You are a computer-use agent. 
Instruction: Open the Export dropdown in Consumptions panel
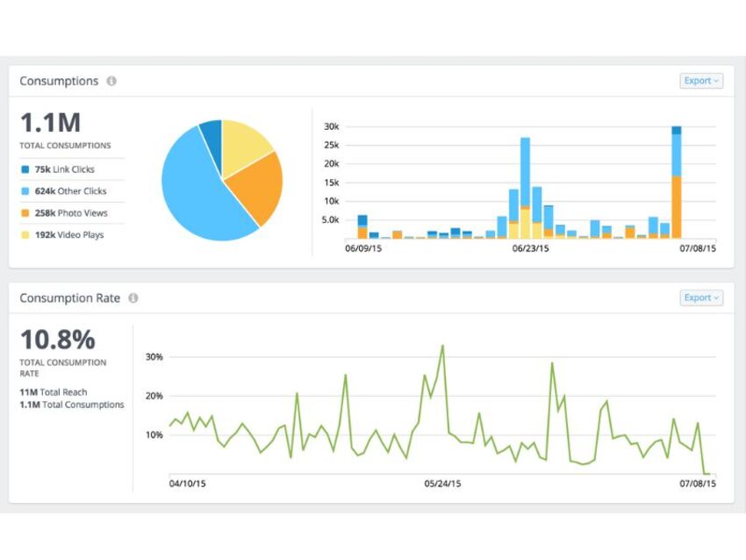[x=701, y=81]
